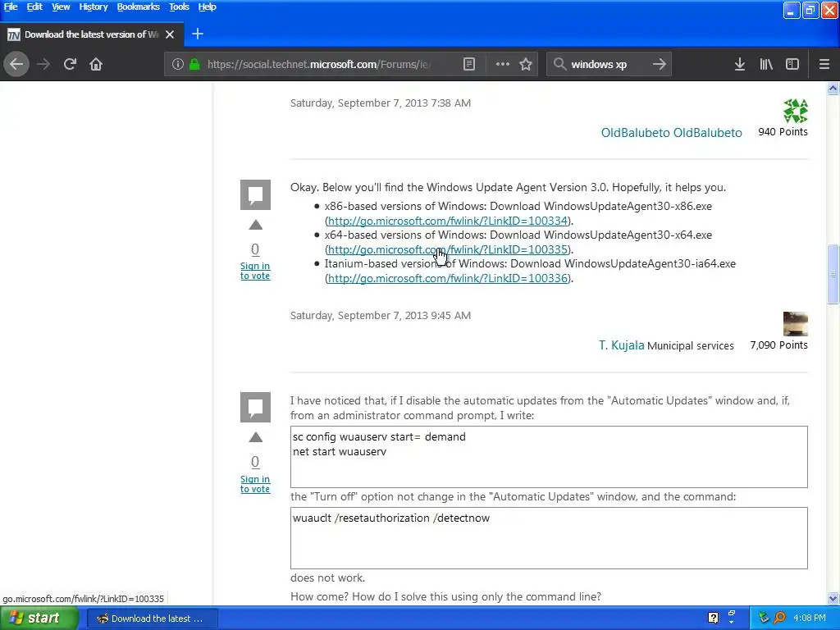This screenshot has width=840, height=630.
Task: Open the View menu
Action: [x=61, y=7]
